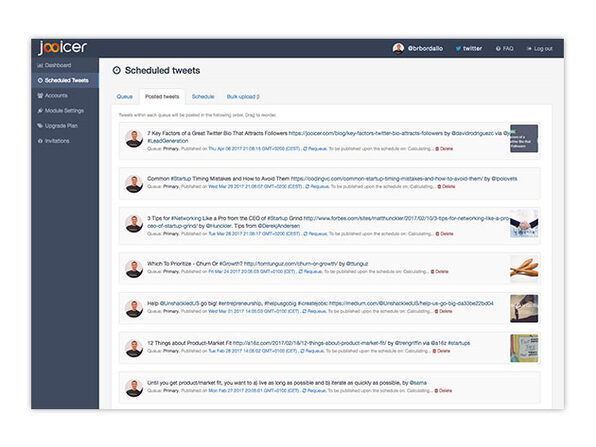
Task: Click the joicer logo
Action: click(63, 48)
